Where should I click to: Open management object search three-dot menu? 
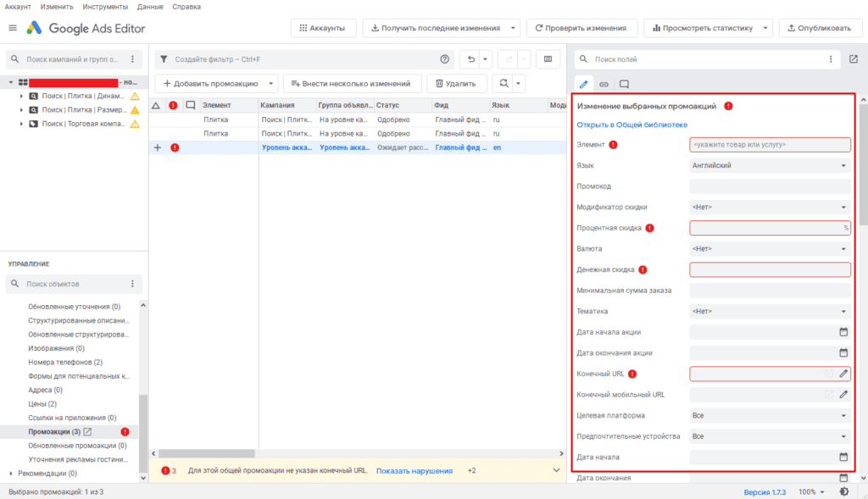click(133, 284)
